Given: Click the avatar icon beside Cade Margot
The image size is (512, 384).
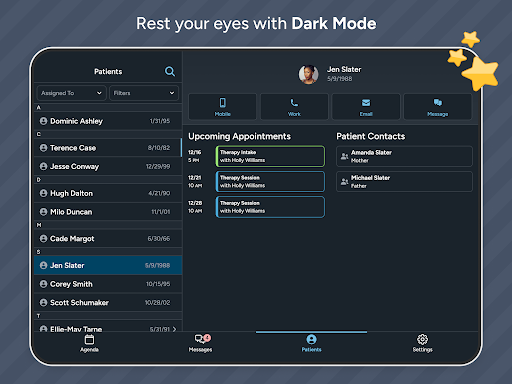Looking at the screenshot, I should point(43,239).
